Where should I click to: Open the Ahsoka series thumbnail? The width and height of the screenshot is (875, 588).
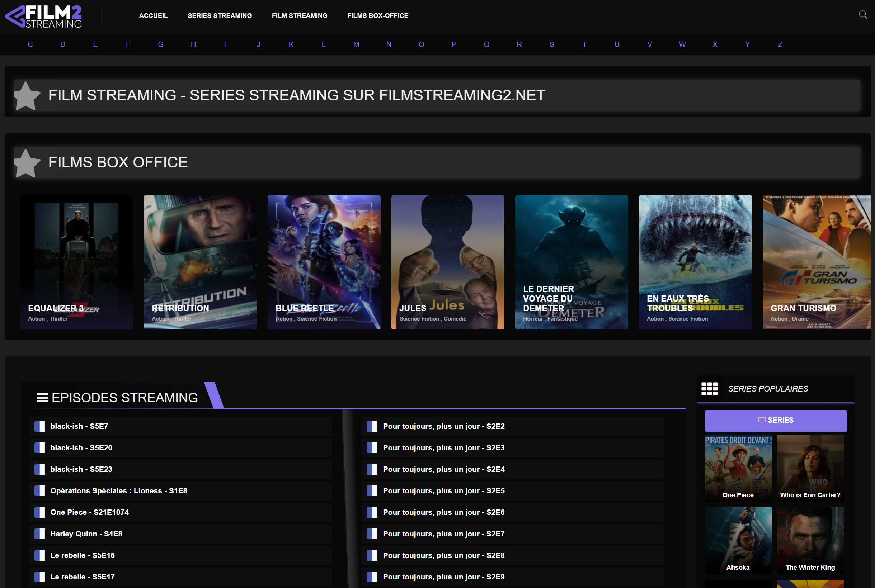738,540
